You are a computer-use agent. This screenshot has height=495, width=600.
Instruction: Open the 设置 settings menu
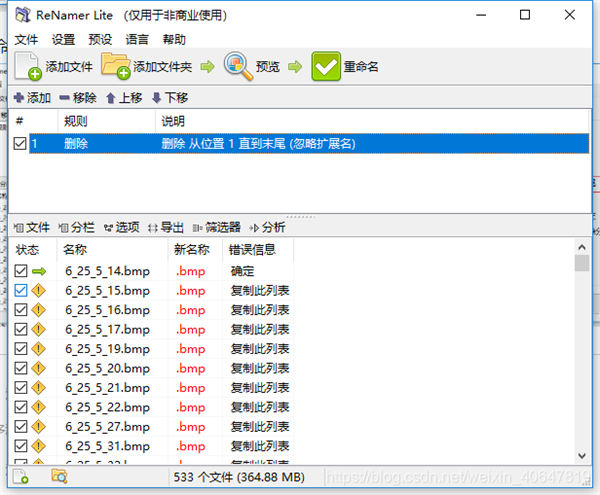tap(64, 39)
